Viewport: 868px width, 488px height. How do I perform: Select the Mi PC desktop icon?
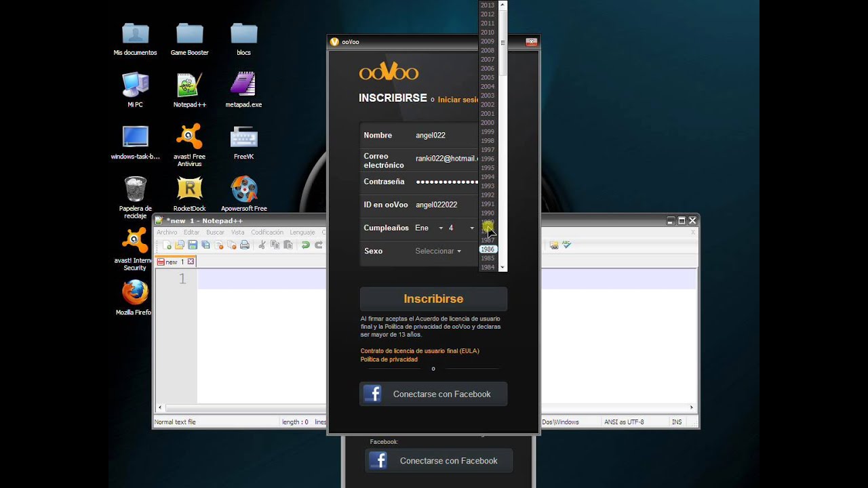coord(135,89)
